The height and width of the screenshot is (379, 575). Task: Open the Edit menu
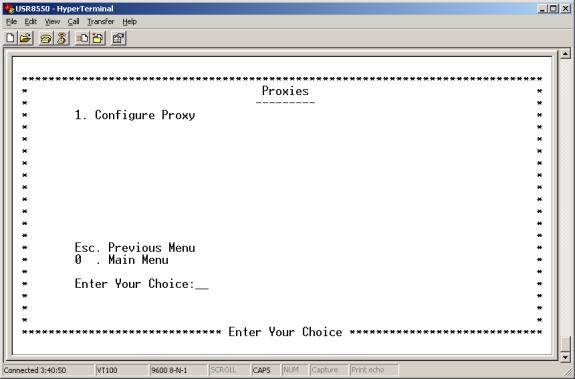click(30, 22)
